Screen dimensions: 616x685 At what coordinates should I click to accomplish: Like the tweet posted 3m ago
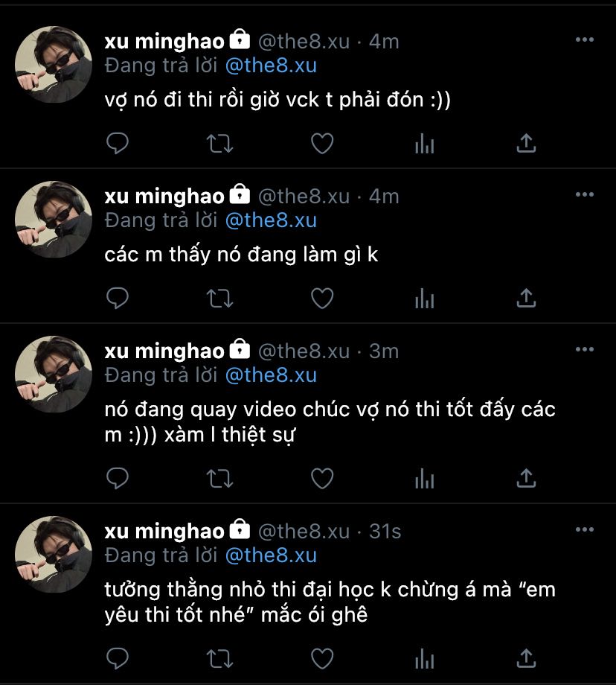(322, 478)
